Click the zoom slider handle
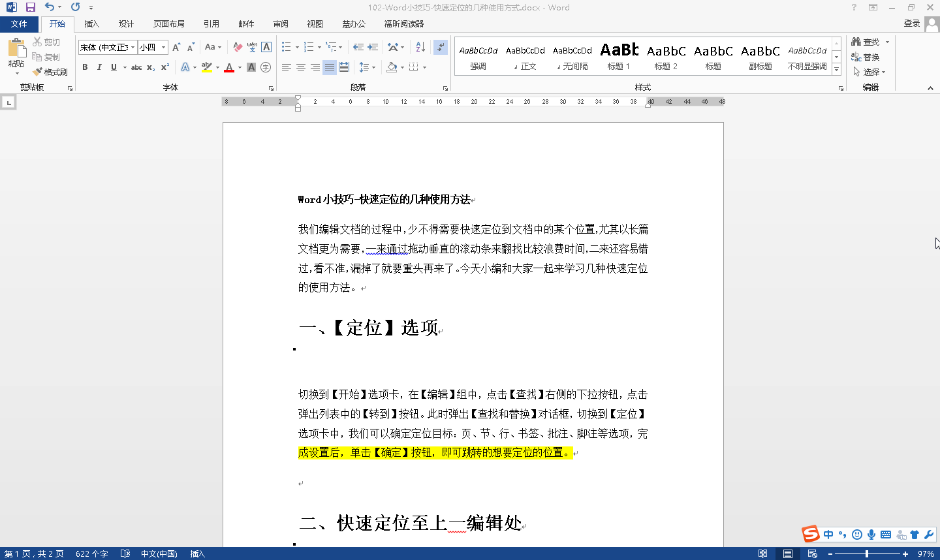Viewport: 940px width, 560px height. click(x=867, y=553)
